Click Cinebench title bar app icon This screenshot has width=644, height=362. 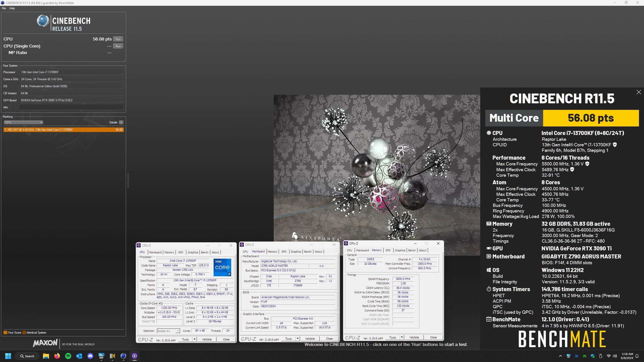[x=3, y=3]
